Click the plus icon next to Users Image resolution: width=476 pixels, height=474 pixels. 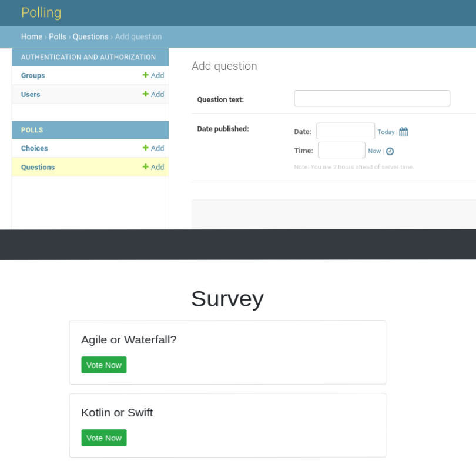click(x=146, y=94)
